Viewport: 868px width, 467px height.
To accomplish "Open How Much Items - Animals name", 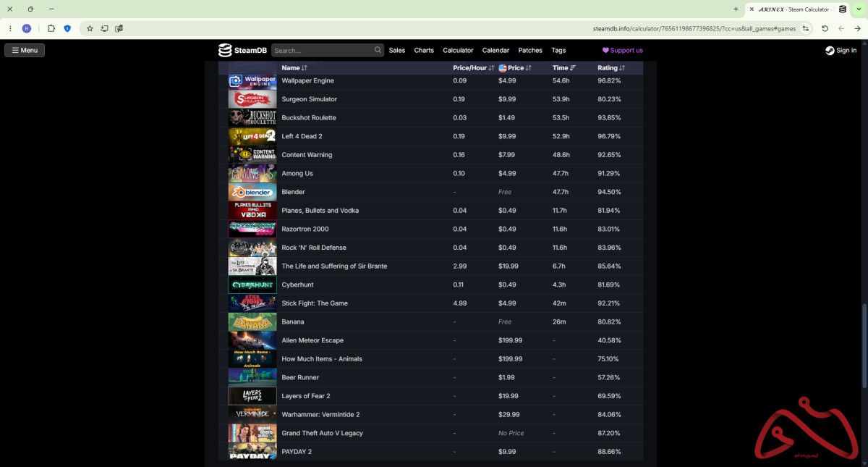I will click(x=322, y=359).
